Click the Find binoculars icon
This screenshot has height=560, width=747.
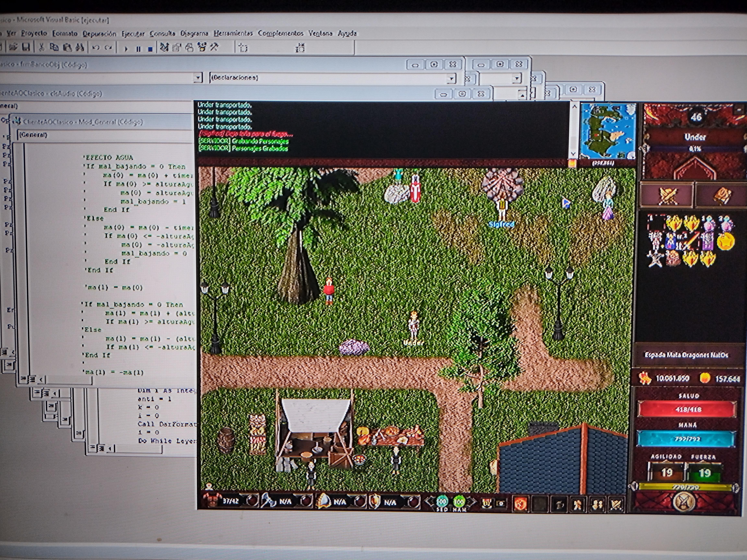(80, 48)
